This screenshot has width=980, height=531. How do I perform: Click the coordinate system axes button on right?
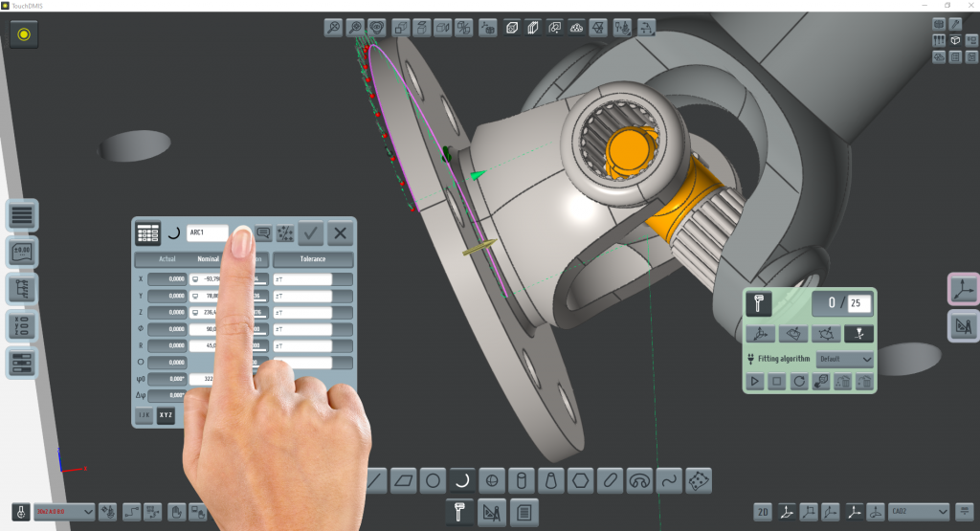click(x=963, y=290)
